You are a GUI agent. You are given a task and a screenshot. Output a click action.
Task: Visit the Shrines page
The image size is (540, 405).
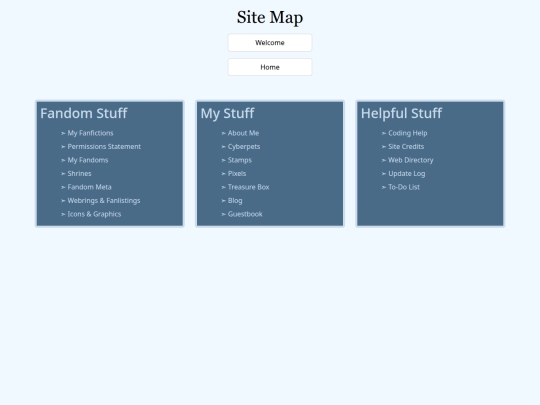pyautogui.click(x=80, y=174)
